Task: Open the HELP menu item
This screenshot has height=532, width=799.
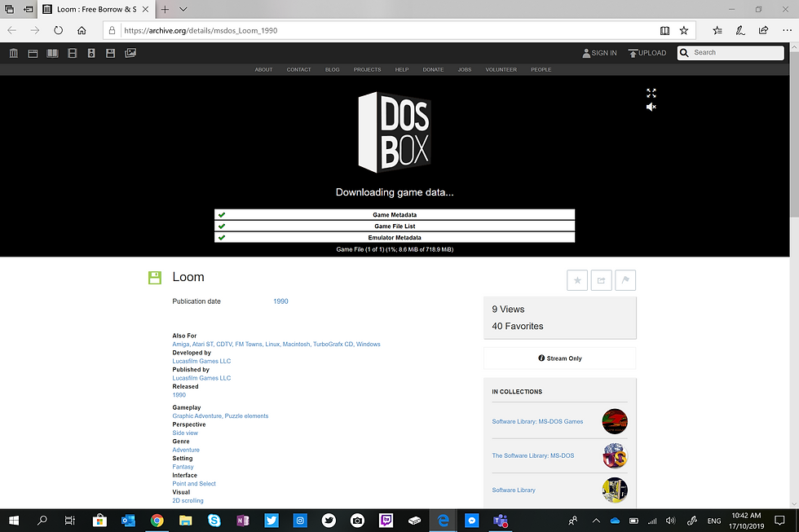Action: coord(401,70)
